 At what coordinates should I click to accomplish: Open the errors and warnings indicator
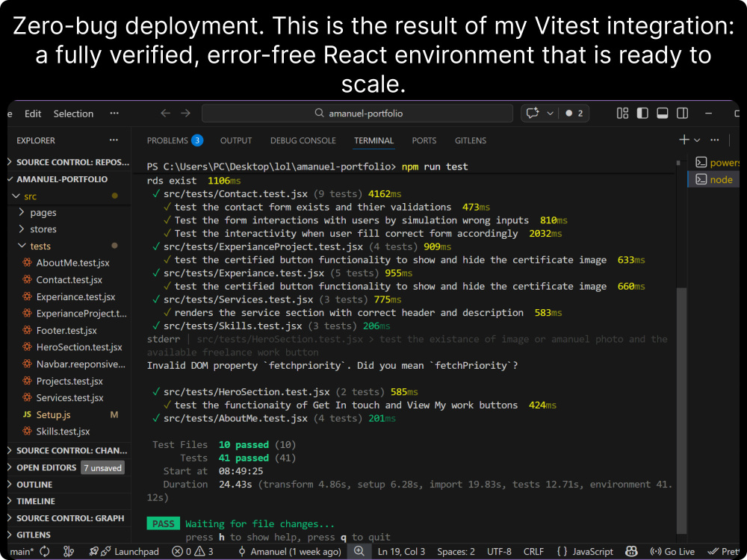coord(193,552)
